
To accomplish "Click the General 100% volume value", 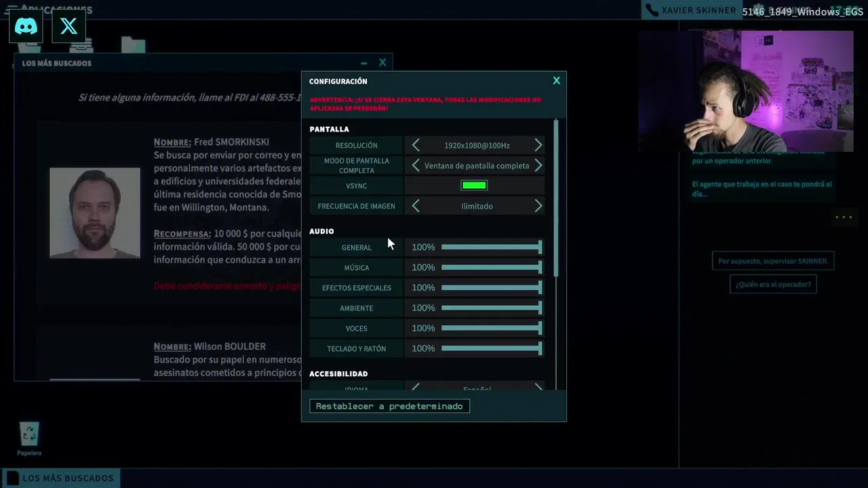I will [423, 247].
